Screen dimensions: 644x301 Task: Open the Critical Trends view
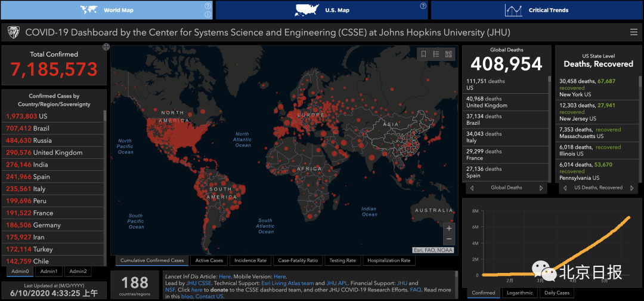point(537,10)
